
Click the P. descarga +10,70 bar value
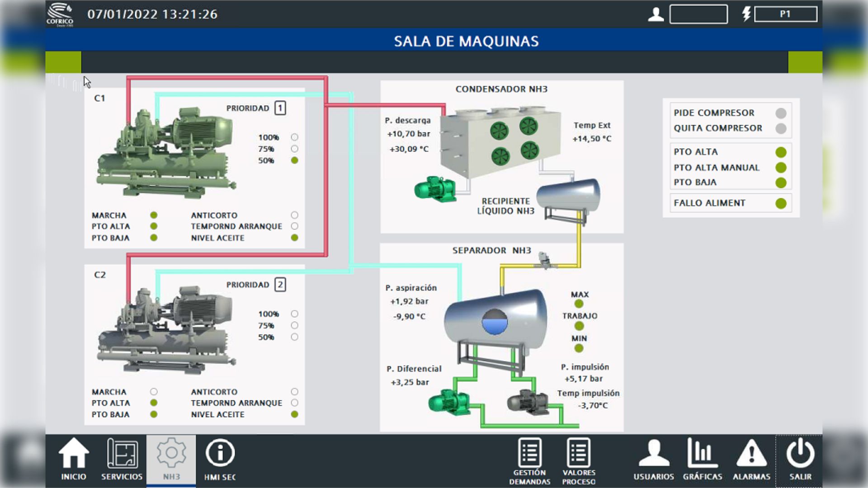(x=409, y=134)
